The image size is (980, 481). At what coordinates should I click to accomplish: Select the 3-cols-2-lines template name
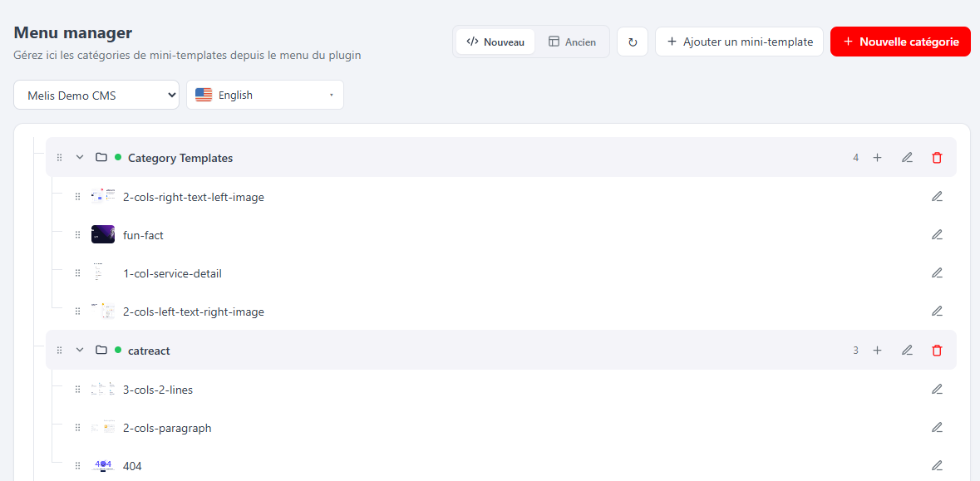[158, 389]
